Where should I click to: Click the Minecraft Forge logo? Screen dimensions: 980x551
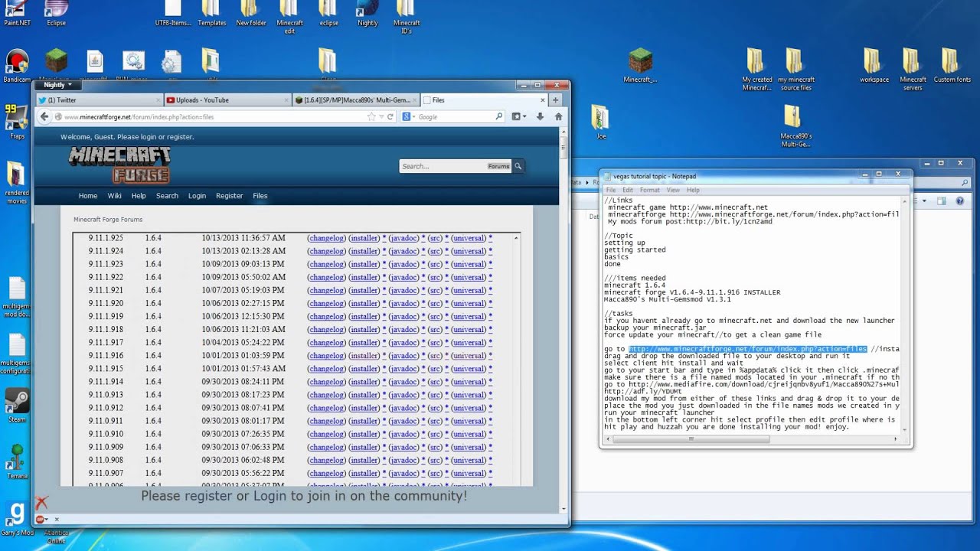point(119,165)
